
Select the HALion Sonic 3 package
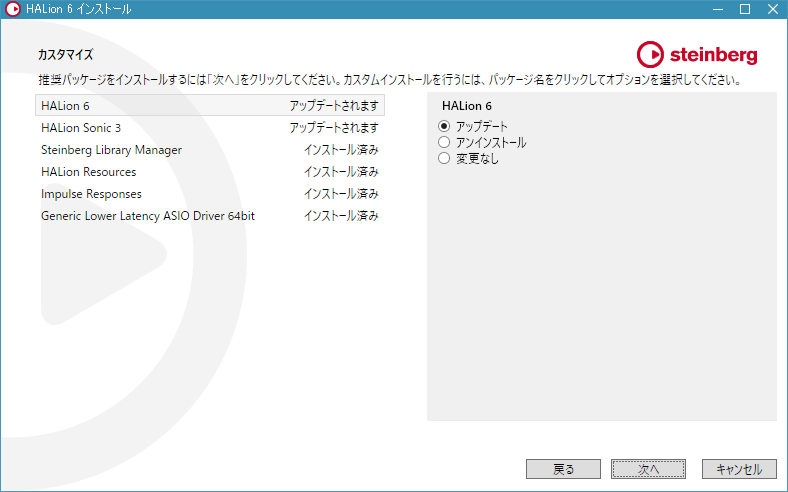210,128
